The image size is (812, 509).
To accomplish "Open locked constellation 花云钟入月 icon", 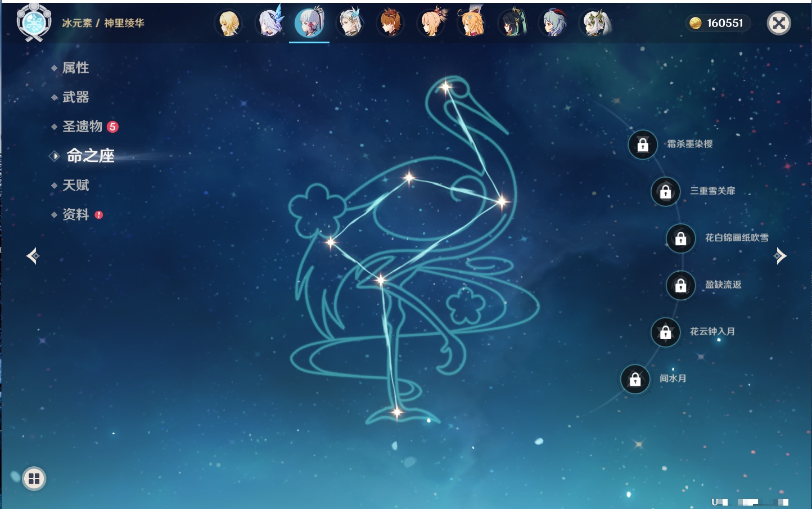I will pos(665,332).
